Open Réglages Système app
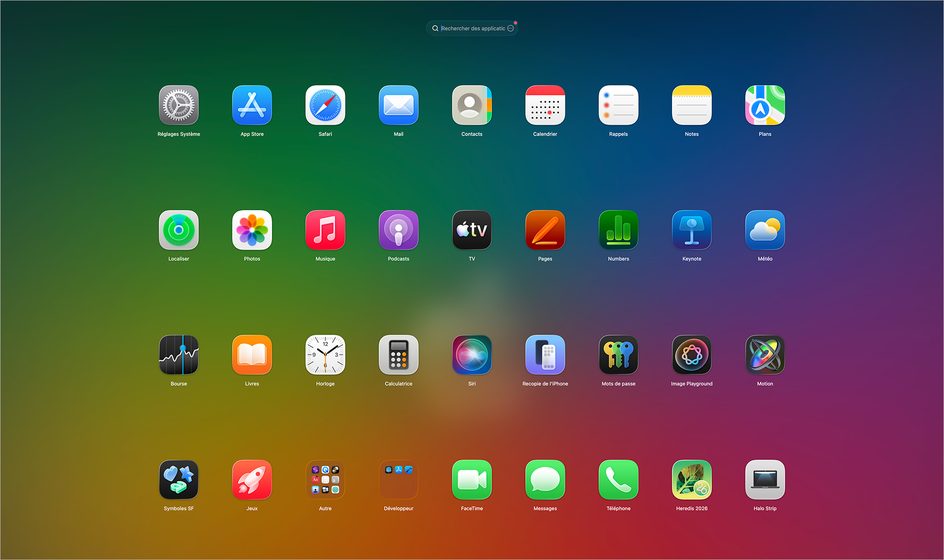This screenshot has height=560, width=944. (x=178, y=105)
